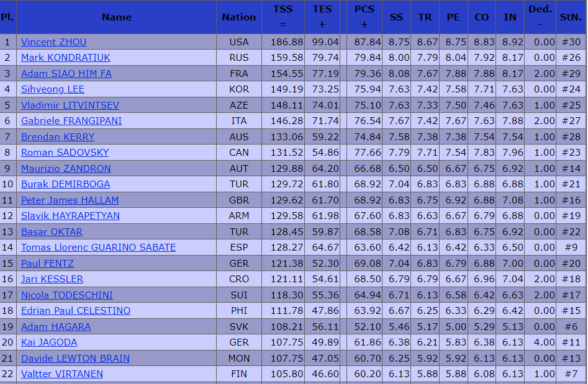
Task: Open Gabriele FRANGIPANI link
Action: [71, 121]
